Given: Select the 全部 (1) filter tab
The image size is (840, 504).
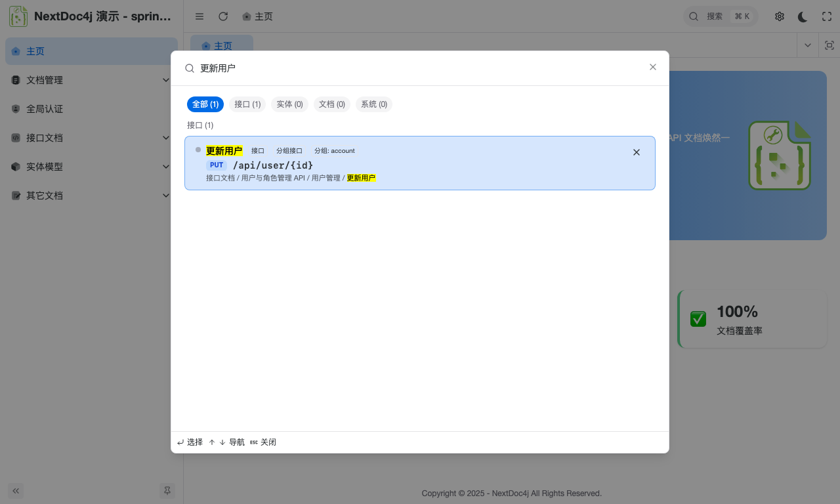Looking at the screenshot, I should pos(205,104).
